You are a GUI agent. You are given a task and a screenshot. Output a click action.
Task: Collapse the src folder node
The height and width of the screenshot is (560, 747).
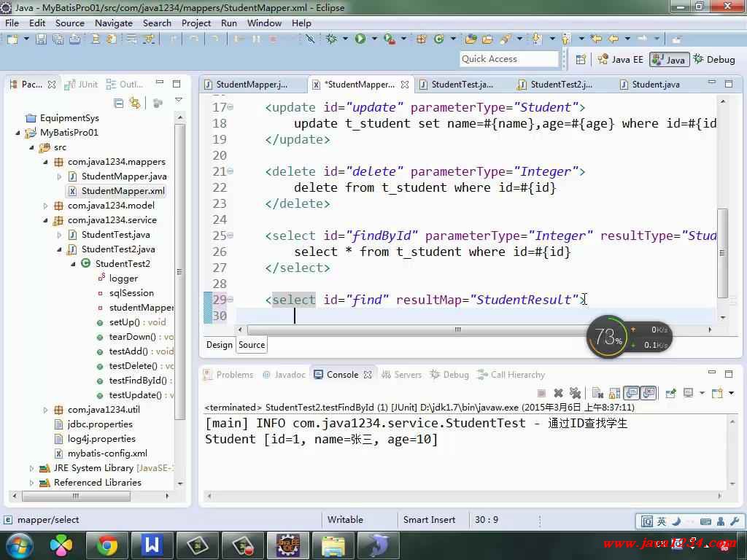(31, 147)
